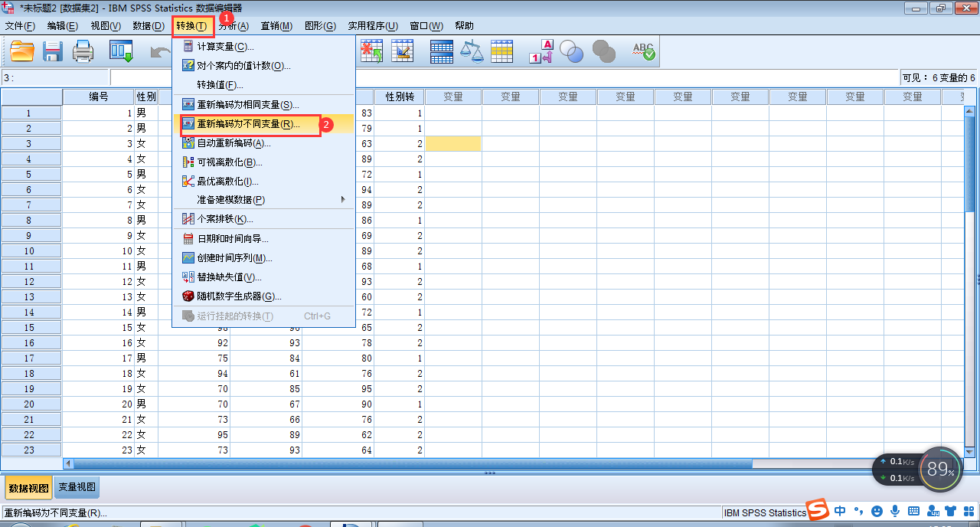
Task: Click the highlighted empty cell in row 3
Action: 453,143
